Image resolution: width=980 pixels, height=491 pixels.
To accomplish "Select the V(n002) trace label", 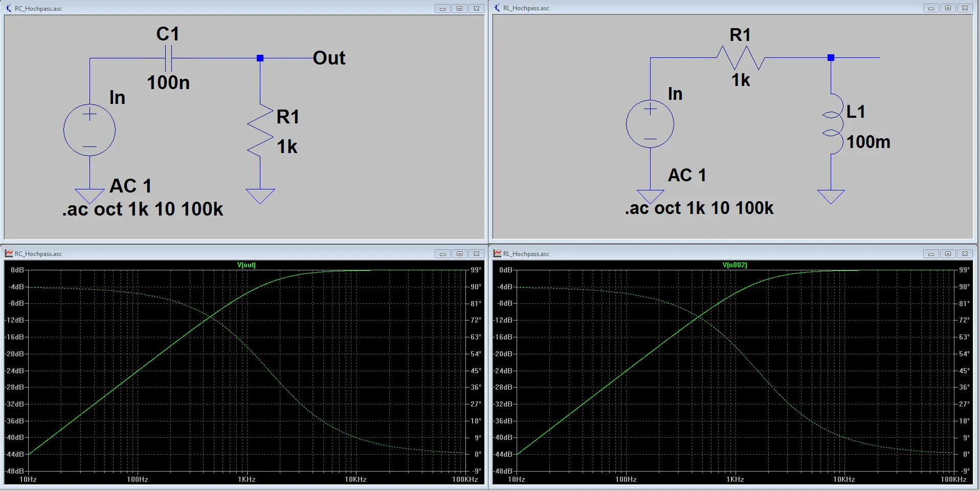I will (734, 265).
